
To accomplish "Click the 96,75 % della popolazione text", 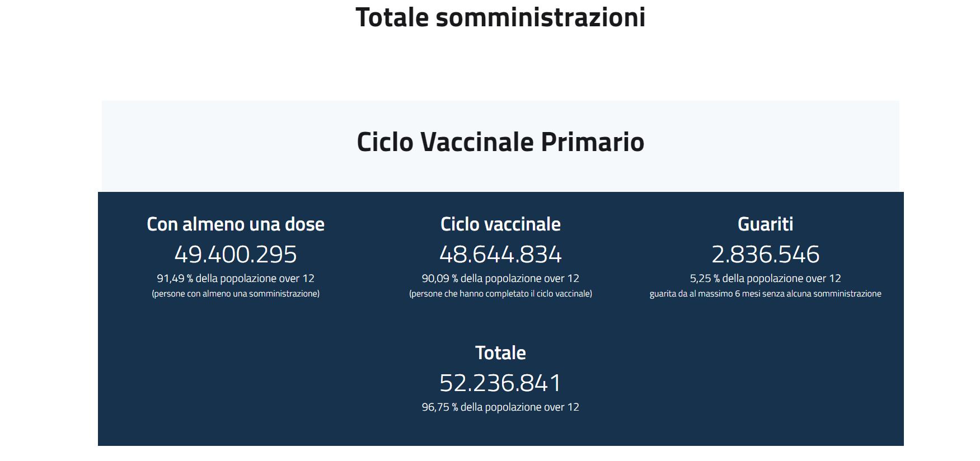I will point(500,407).
